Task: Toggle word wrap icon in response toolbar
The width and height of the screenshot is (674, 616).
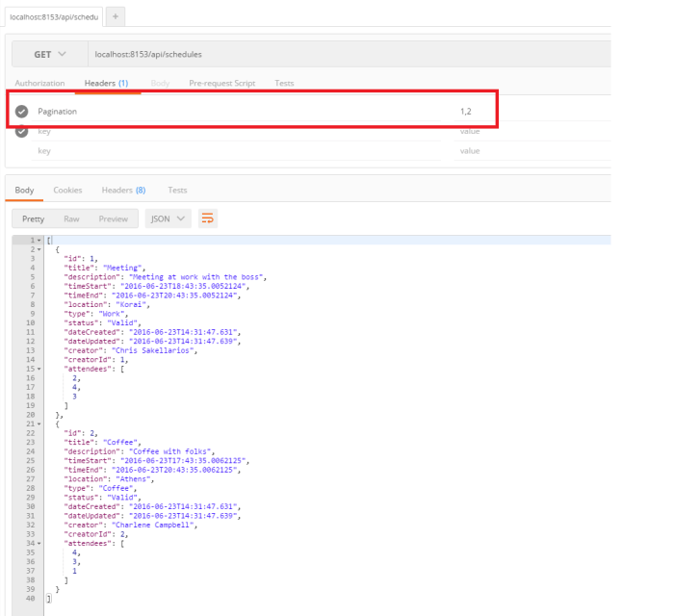Action: pyautogui.click(x=208, y=218)
